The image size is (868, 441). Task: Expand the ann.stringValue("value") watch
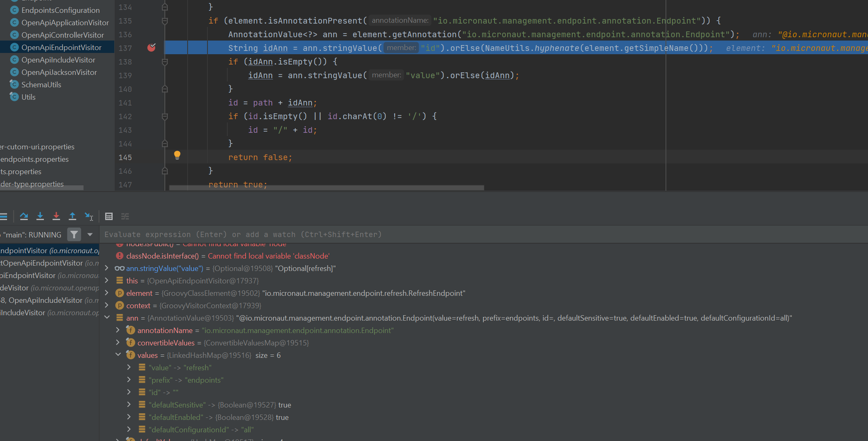pyautogui.click(x=107, y=268)
